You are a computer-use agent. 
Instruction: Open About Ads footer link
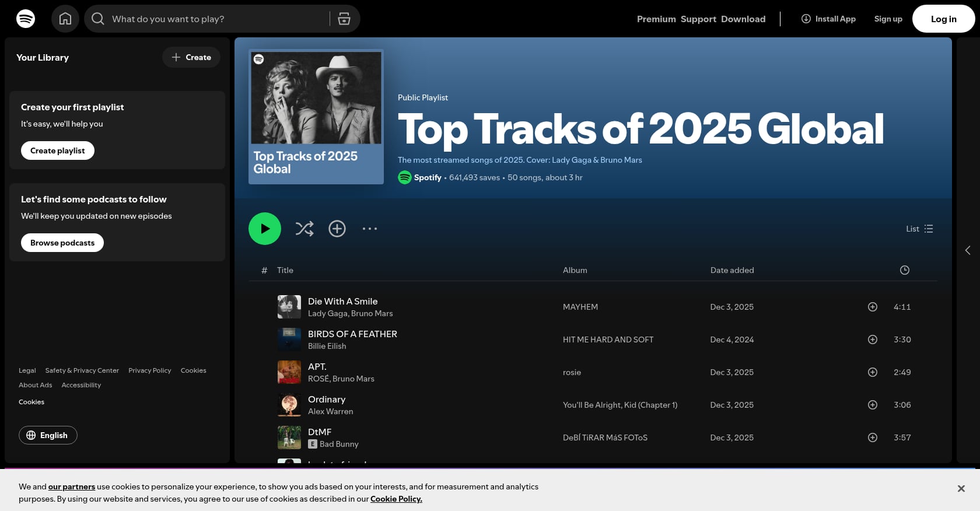pyautogui.click(x=36, y=385)
